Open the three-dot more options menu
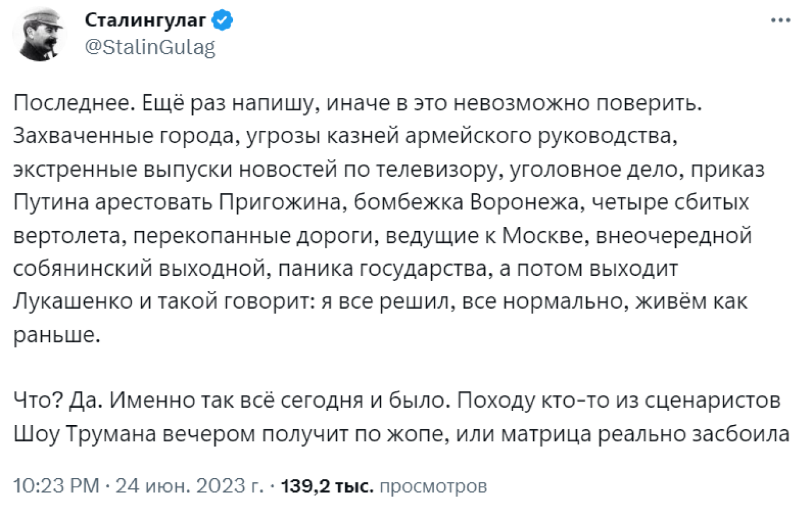Viewport: 812px width, 517px height. [x=781, y=20]
